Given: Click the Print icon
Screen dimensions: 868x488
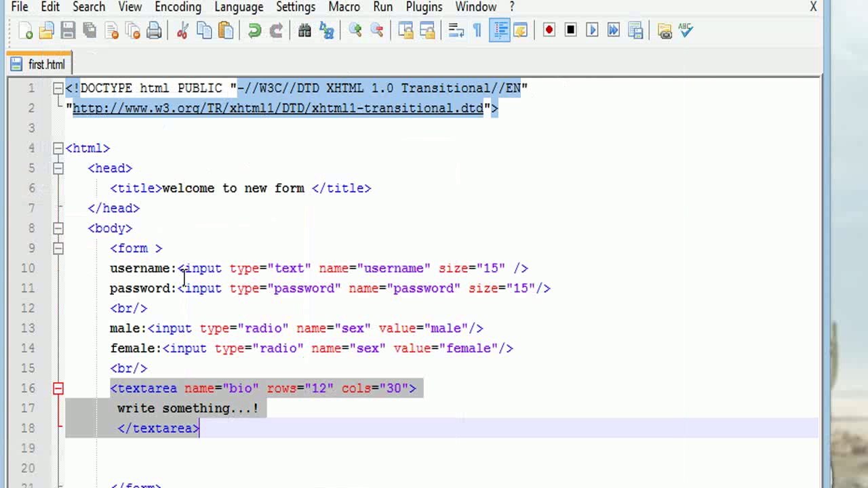Looking at the screenshot, I should point(155,30).
